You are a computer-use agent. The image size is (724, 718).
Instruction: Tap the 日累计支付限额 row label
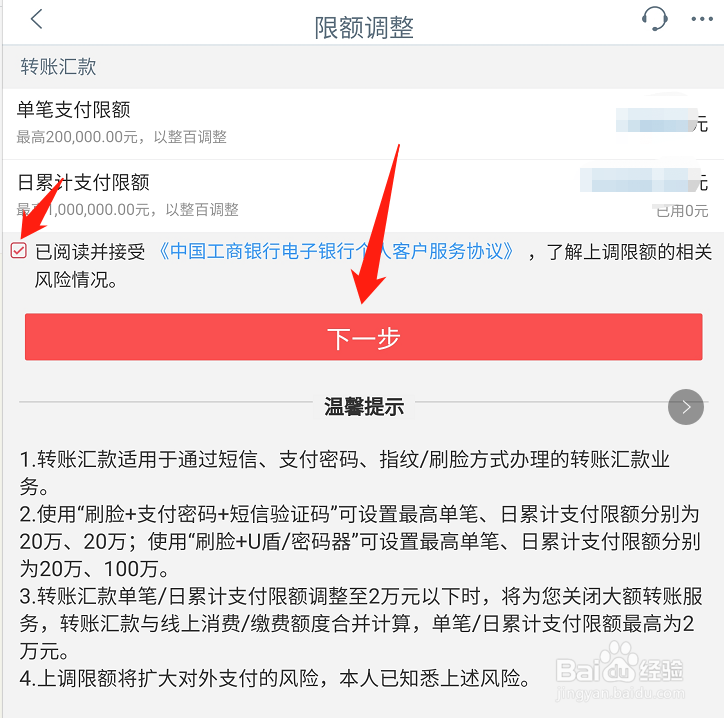pyautogui.click(x=83, y=182)
